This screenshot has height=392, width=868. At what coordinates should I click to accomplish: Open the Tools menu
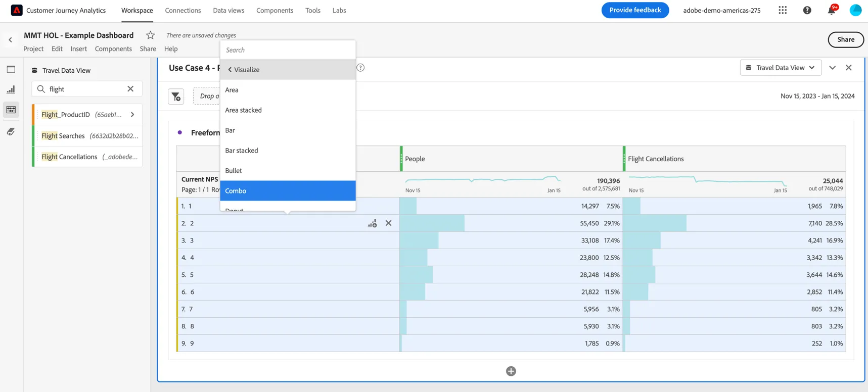313,10
